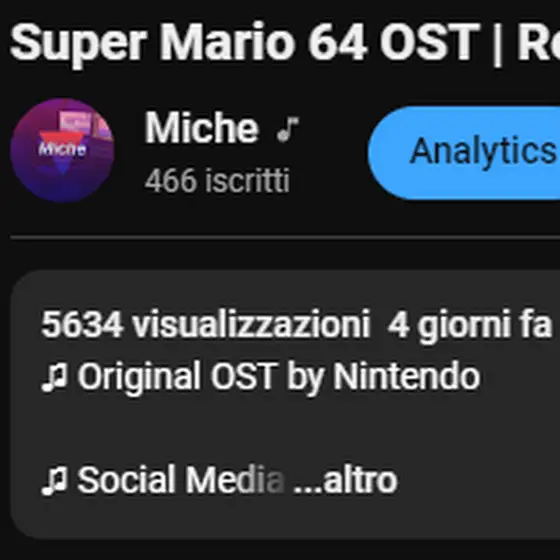Viewport: 560px width, 560px height.
Task: Click the Social Media description text
Action: point(181,480)
